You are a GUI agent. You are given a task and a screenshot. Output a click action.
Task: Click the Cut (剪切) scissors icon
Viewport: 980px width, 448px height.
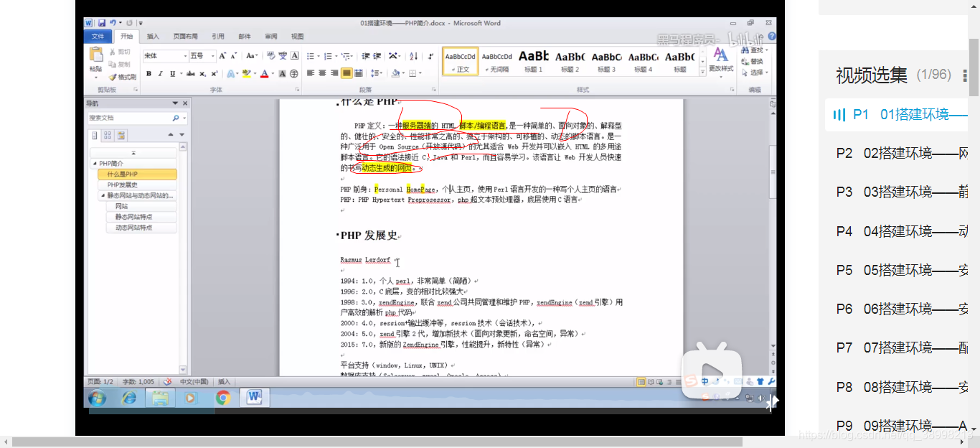point(113,52)
